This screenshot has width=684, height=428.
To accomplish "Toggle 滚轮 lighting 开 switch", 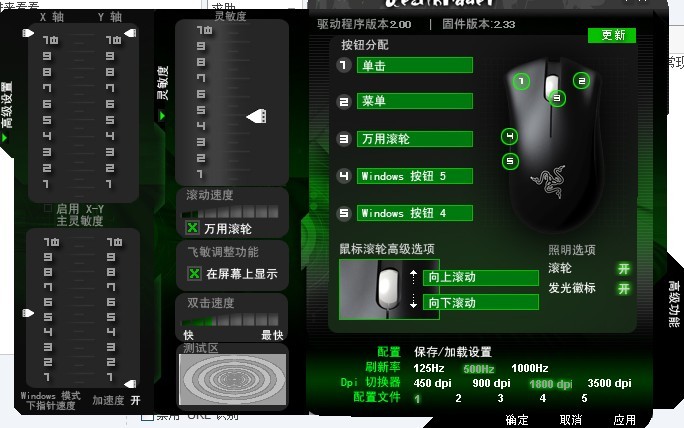I will pyautogui.click(x=624, y=269).
